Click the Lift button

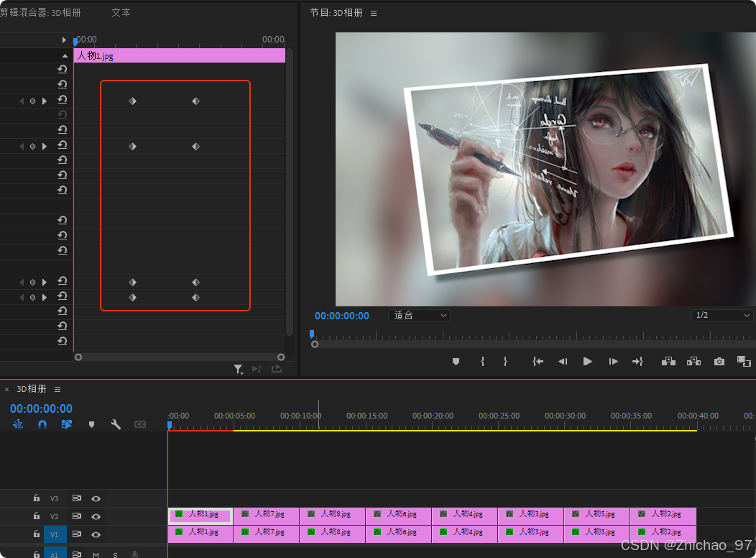click(668, 361)
